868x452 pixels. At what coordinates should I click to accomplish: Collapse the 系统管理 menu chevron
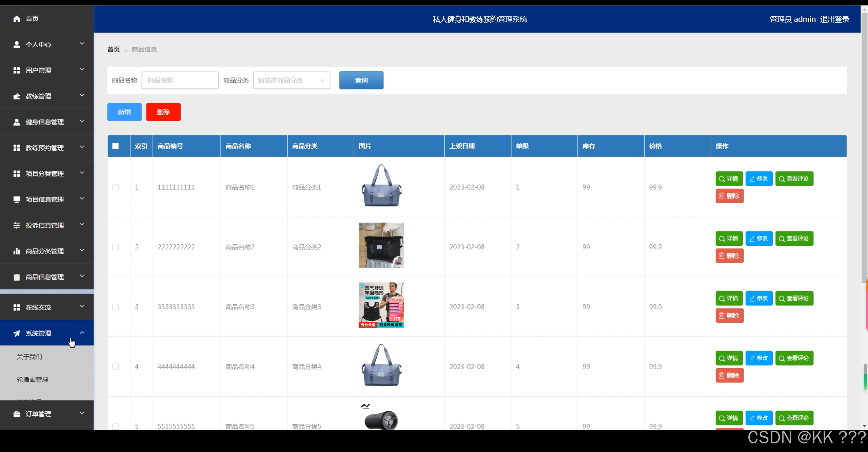click(82, 333)
